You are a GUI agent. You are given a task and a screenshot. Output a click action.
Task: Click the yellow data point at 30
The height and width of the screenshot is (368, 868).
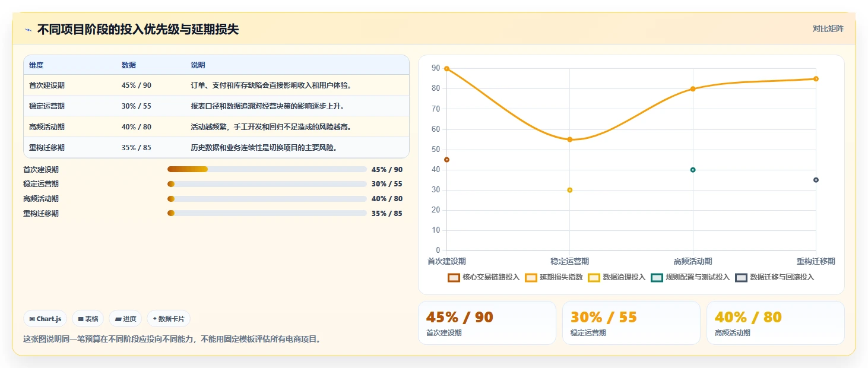click(x=569, y=190)
